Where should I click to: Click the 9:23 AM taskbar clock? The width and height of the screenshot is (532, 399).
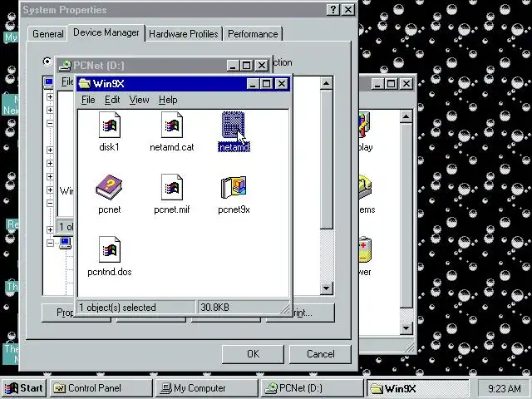click(x=505, y=388)
